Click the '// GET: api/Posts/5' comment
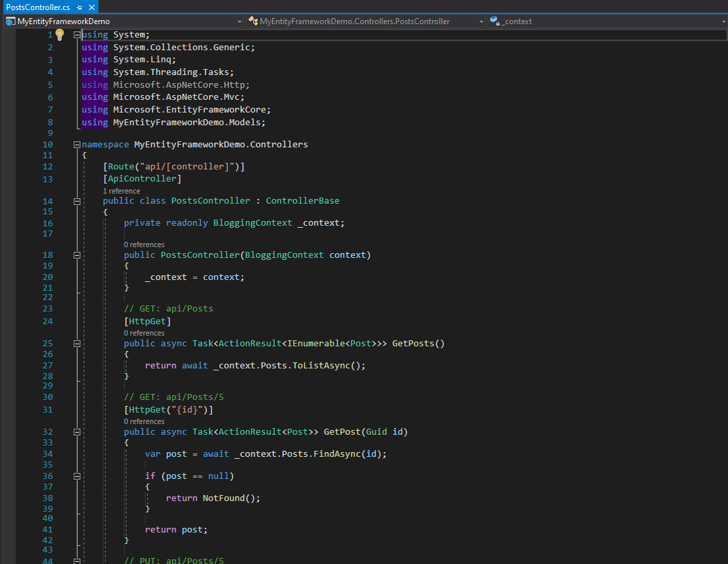Viewport: 728px width, 564px height. (x=173, y=397)
